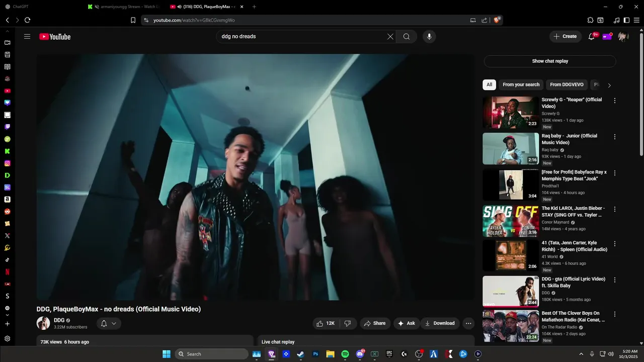Screen dimensions: 644x362
Task: Select the From your search chip
Action: (x=521, y=84)
